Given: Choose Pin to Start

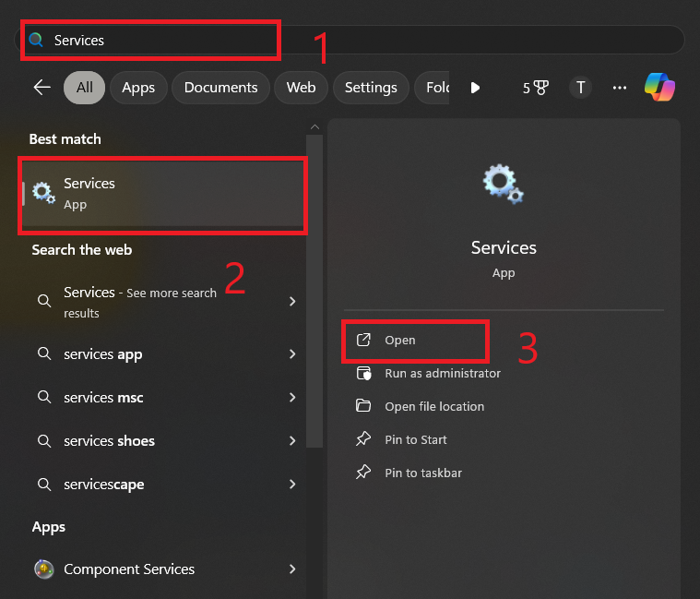Looking at the screenshot, I should click(x=415, y=439).
